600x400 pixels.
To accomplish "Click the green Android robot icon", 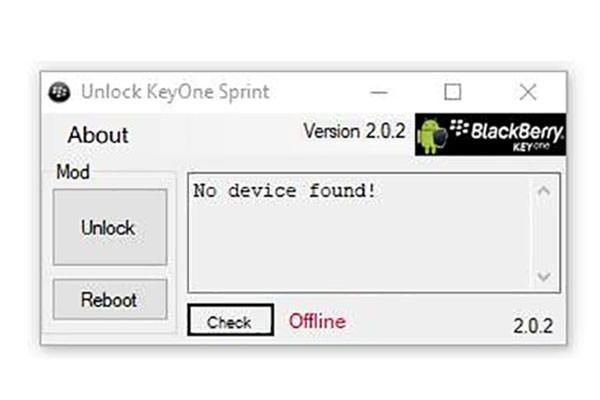I will tap(432, 136).
